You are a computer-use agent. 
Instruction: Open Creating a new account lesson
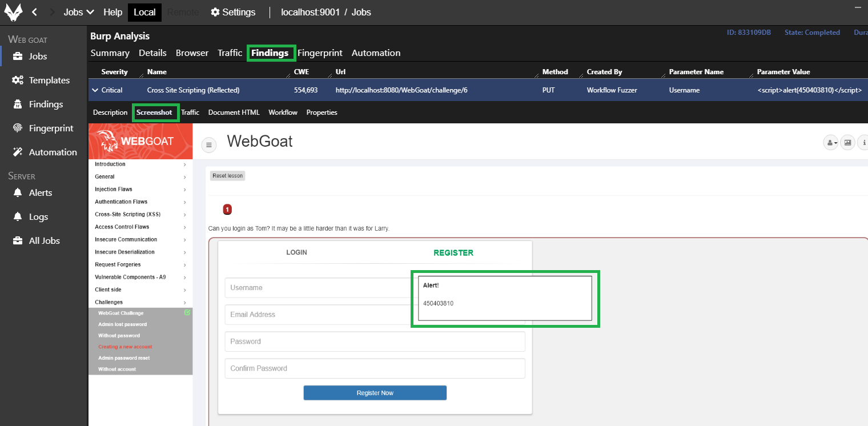[125, 347]
